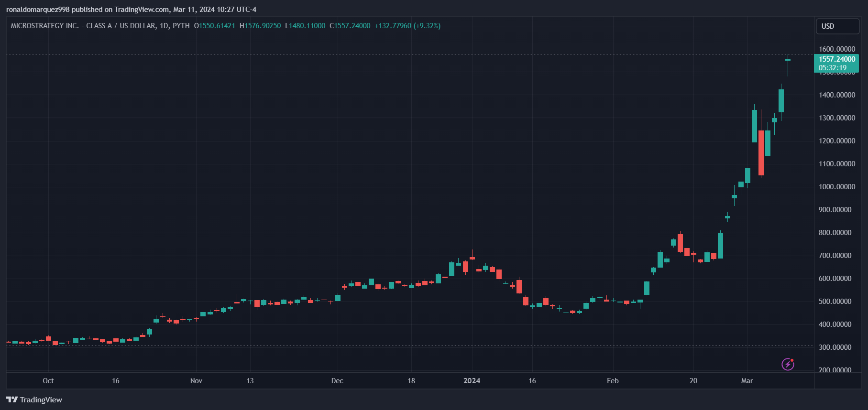Image resolution: width=868 pixels, height=410 pixels.
Task: Click the 1D interval in the chart legend
Action: pyautogui.click(x=164, y=26)
